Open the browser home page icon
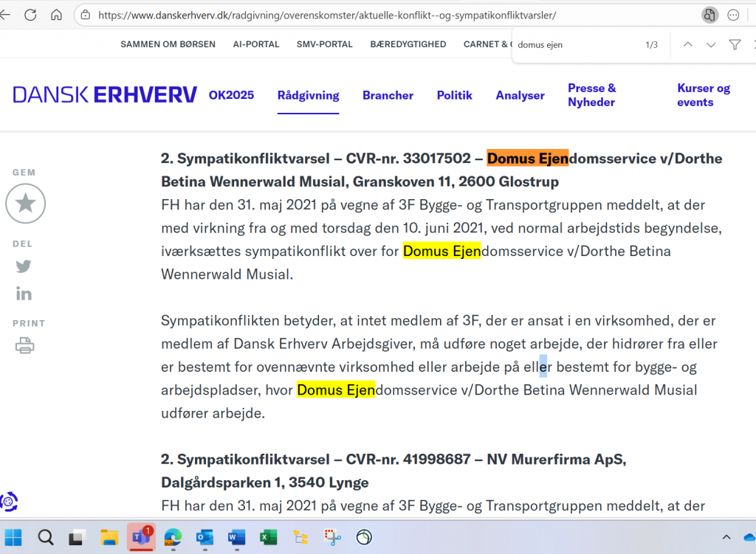Screen dimensions: 756x554 (x=56, y=15)
